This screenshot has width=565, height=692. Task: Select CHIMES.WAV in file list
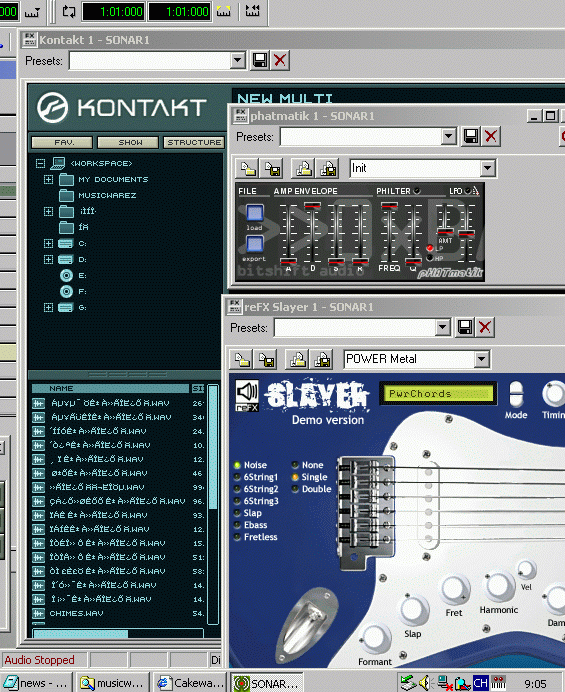pos(76,613)
